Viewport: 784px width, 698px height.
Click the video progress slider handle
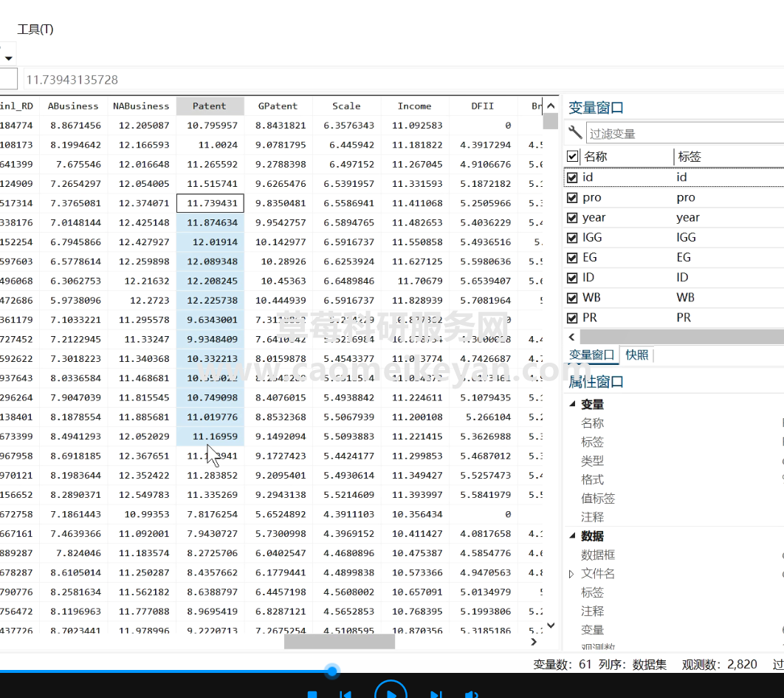point(332,671)
